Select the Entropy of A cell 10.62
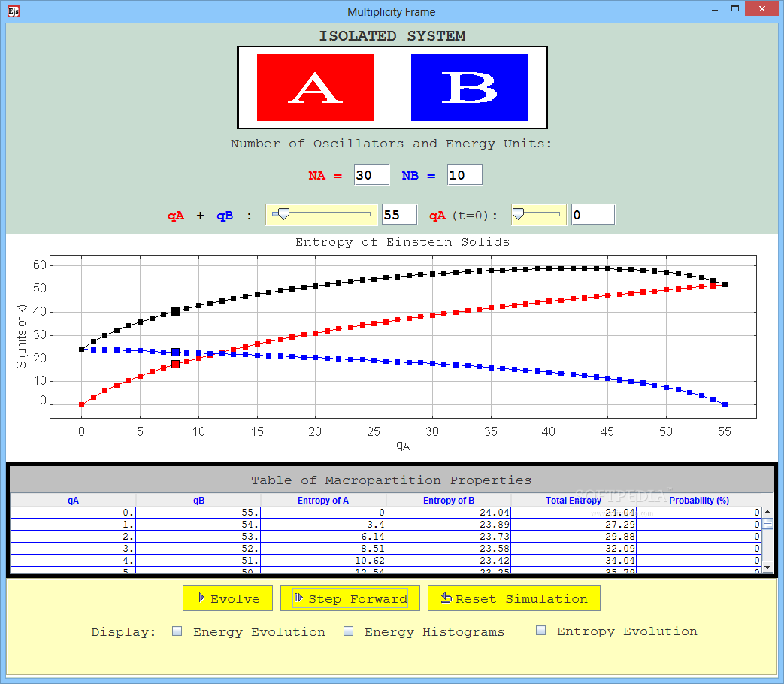Image resolution: width=784 pixels, height=684 pixels. (x=323, y=561)
